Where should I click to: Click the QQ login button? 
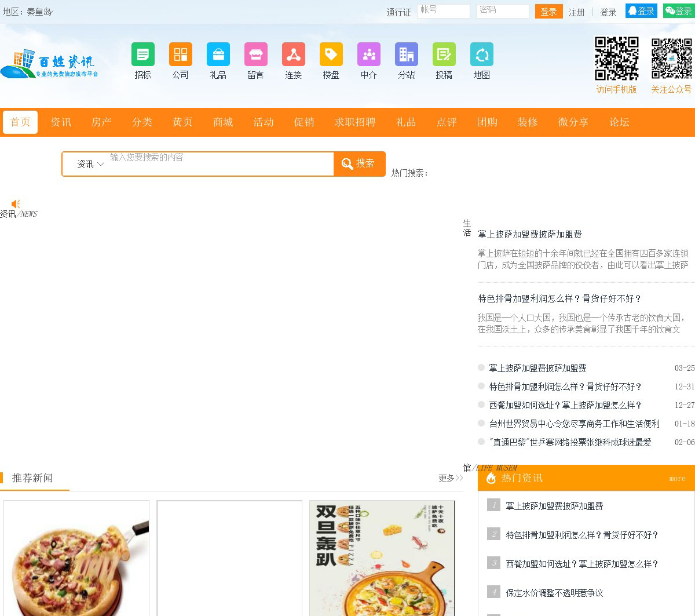(641, 11)
